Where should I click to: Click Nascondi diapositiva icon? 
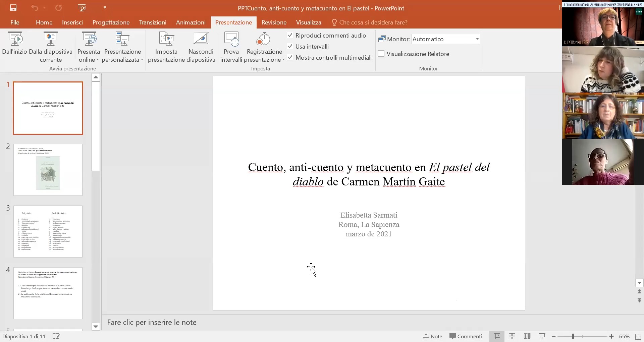coord(201,39)
